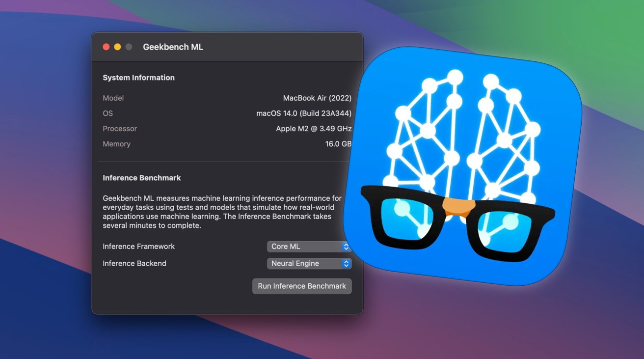The image size is (644, 359).
Task: Click the disabled gray zoom button
Action: click(129, 47)
